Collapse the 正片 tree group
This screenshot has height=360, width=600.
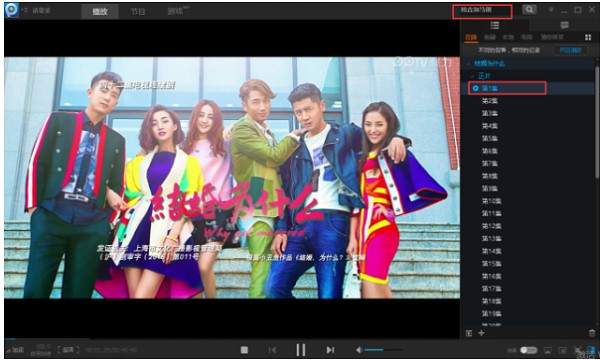click(473, 76)
